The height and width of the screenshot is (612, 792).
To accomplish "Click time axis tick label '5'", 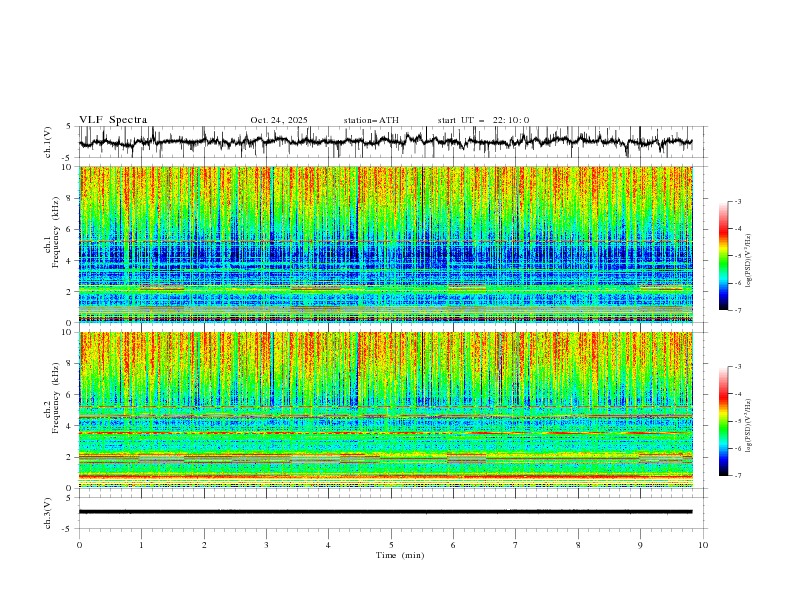I will coord(391,545).
